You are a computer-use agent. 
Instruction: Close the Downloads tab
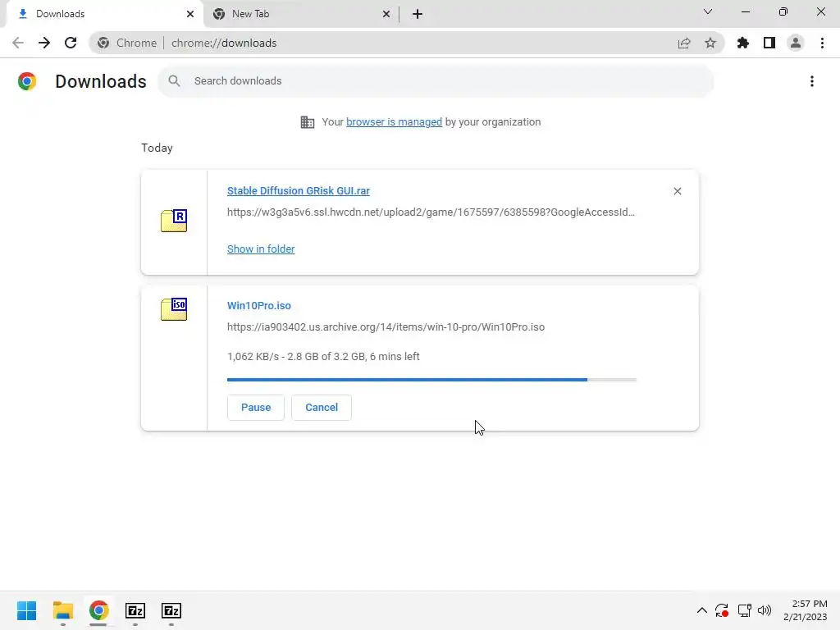pyautogui.click(x=190, y=14)
